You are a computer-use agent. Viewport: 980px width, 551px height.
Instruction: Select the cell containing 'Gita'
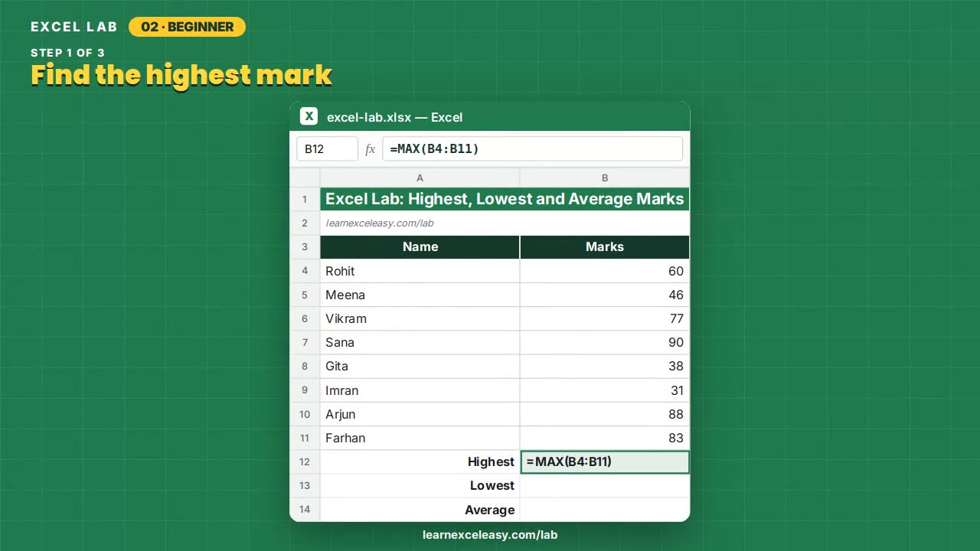[420, 366]
